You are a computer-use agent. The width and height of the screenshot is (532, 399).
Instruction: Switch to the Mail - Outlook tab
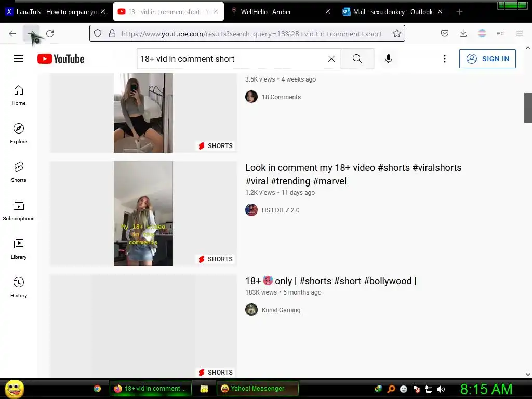[393, 12]
